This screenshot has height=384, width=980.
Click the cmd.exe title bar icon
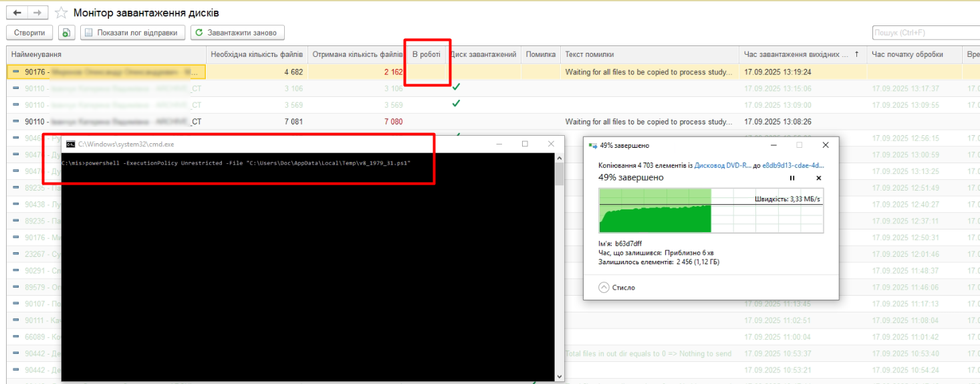[x=70, y=144]
